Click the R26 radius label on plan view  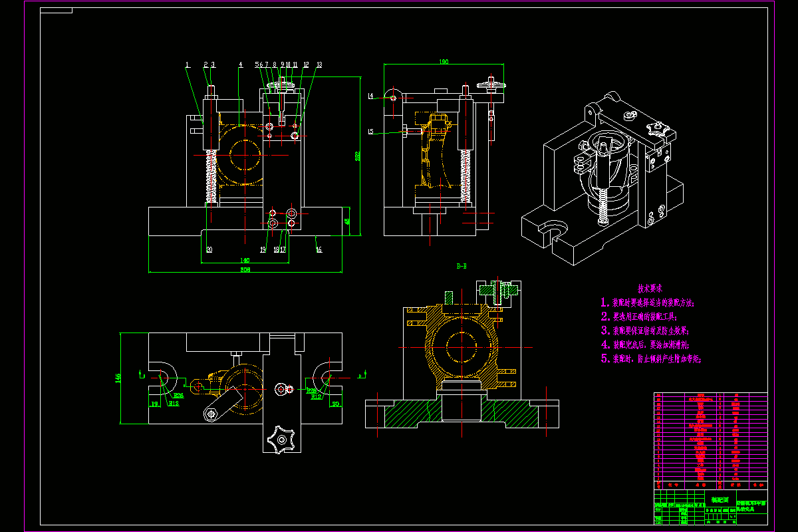click(178, 396)
